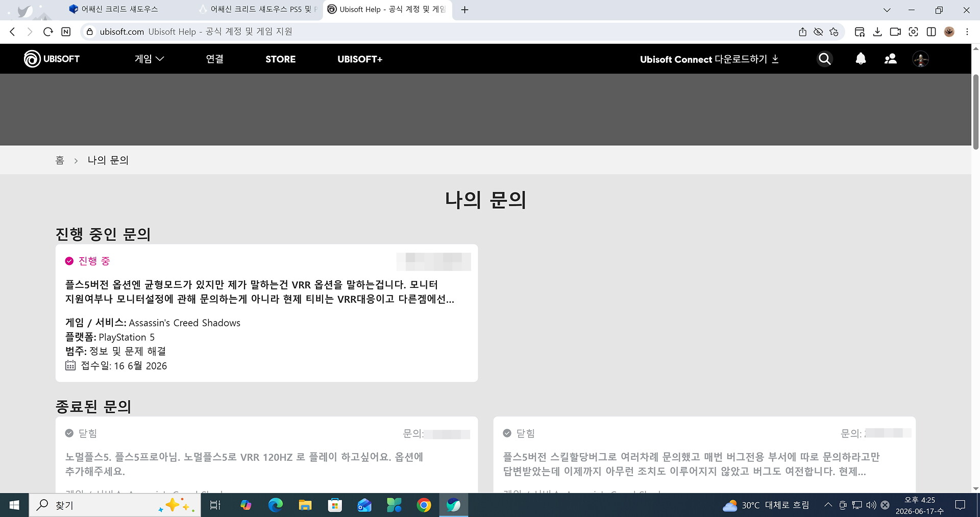The width and height of the screenshot is (980, 517).
Task: Click the 진행 중인 문의 heading
Action: tap(103, 234)
